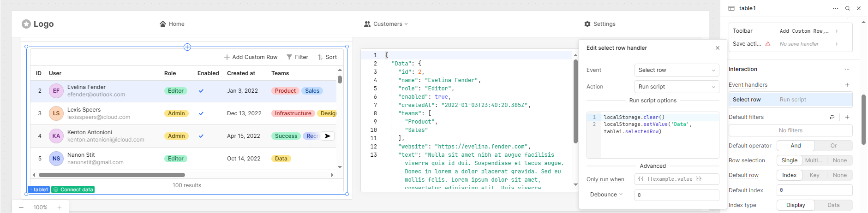Go to the Settings navigation item
Screen dimensions: 868x213
[x=599, y=24]
